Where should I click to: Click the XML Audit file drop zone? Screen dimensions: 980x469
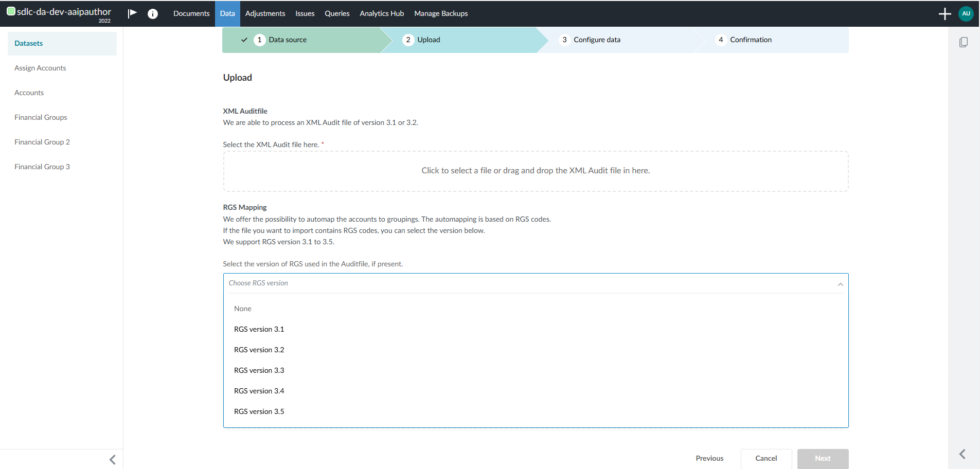(x=536, y=171)
